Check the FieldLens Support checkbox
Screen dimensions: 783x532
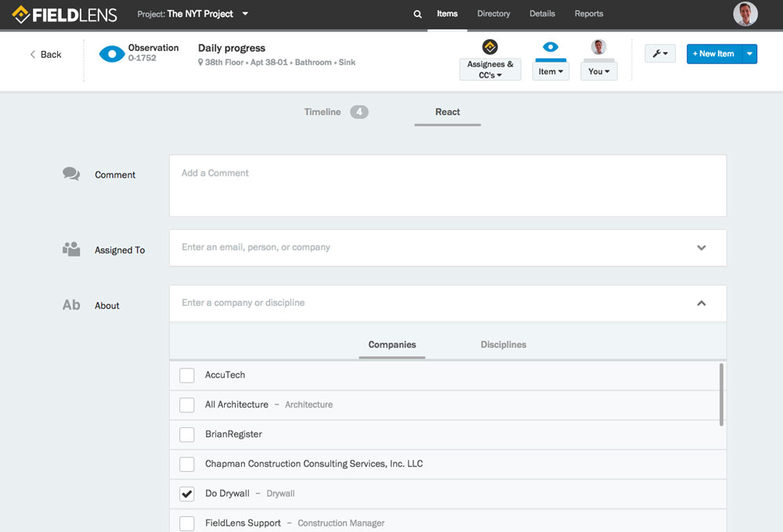click(186, 523)
